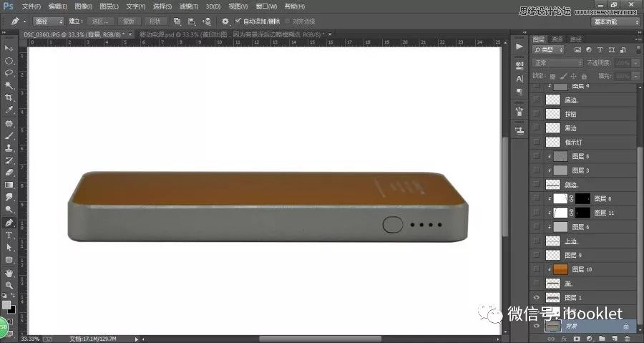This screenshot has width=644, height=343.
Task: Open the 路径 mode dropdown in the options bar
Action: [x=49, y=21]
